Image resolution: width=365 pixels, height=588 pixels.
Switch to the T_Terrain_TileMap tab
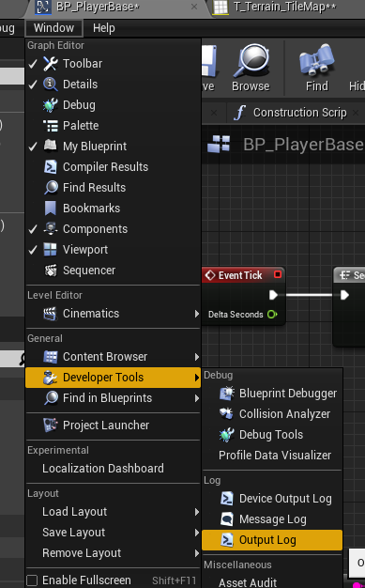click(285, 7)
